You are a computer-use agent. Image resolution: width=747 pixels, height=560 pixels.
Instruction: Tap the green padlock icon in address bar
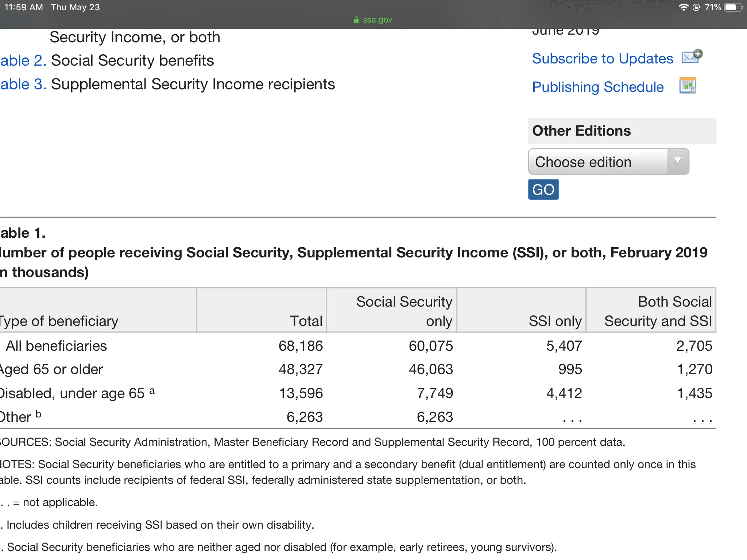point(356,20)
